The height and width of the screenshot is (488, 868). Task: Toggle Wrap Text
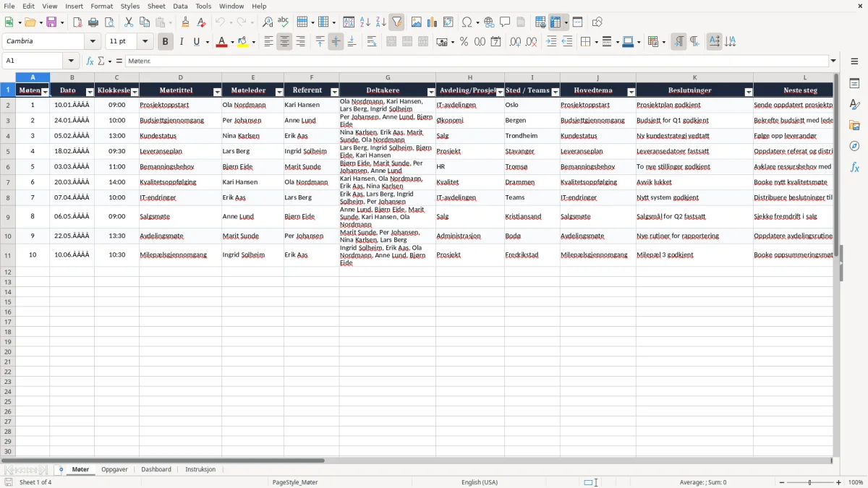pyautogui.click(x=372, y=42)
